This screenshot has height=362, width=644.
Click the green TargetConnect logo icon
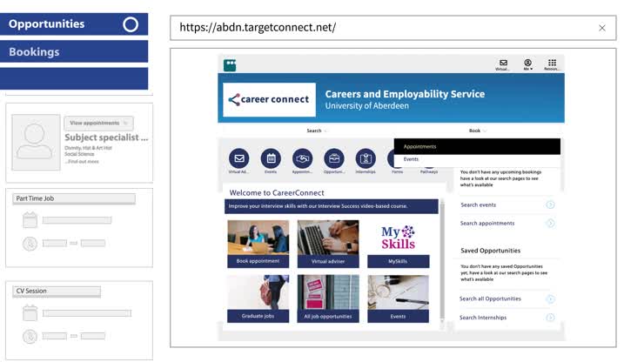point(230,65)
